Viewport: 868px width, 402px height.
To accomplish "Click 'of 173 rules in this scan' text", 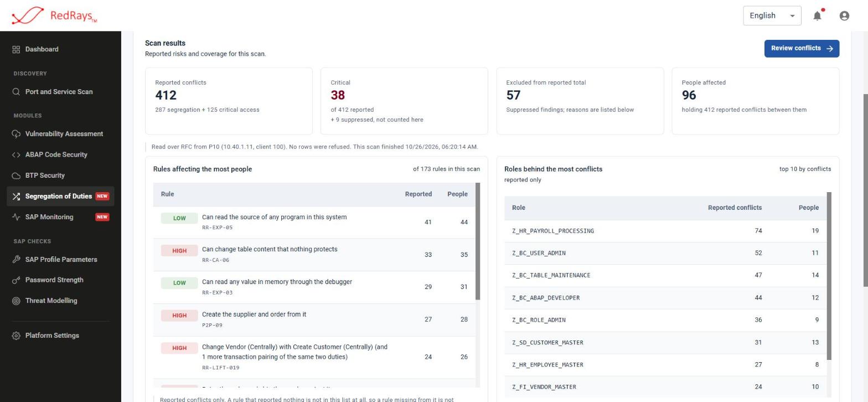I will [446, 169].
